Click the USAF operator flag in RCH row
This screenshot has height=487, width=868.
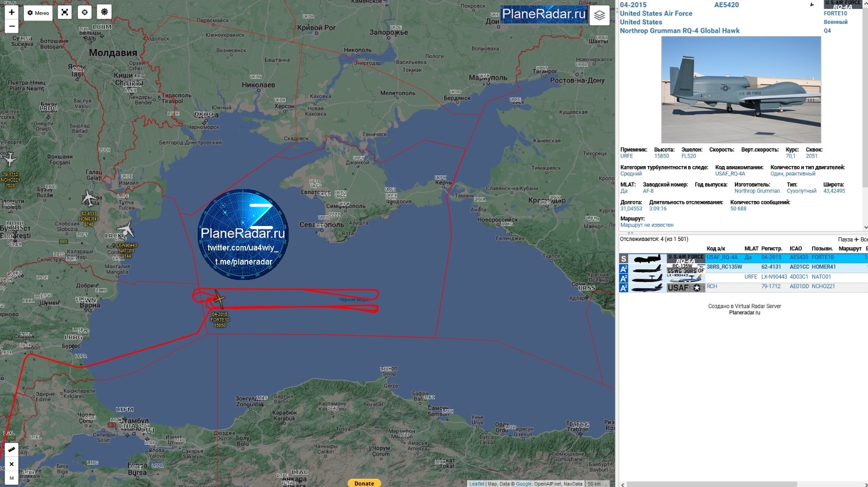[686, 288]
